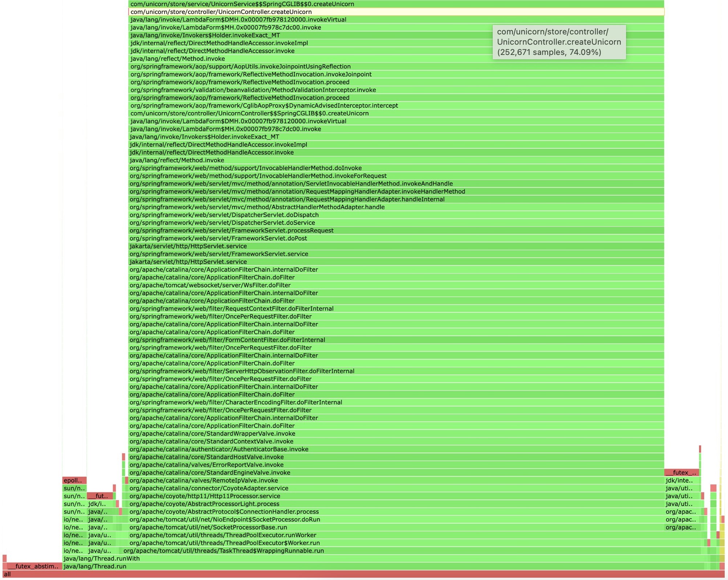Select the DispatcherServlet.doService frame
Image resolution: width=728 pixels, height=580 pixels.
[396, 223]
